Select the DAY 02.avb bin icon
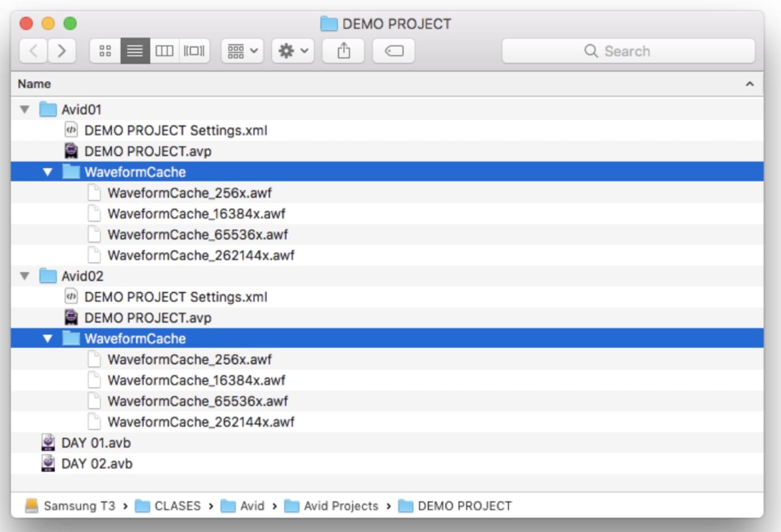 (48, 463)
